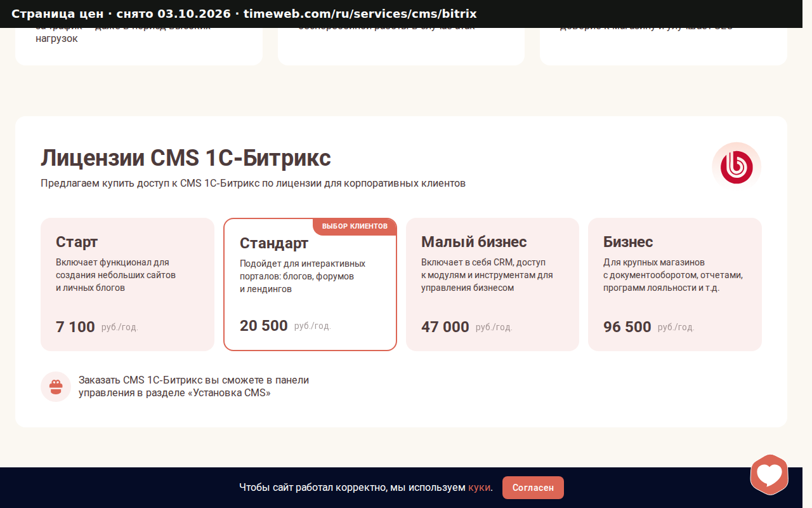812x508 pixels.
Task: Select the Старт license card
Action: [128, 284]
